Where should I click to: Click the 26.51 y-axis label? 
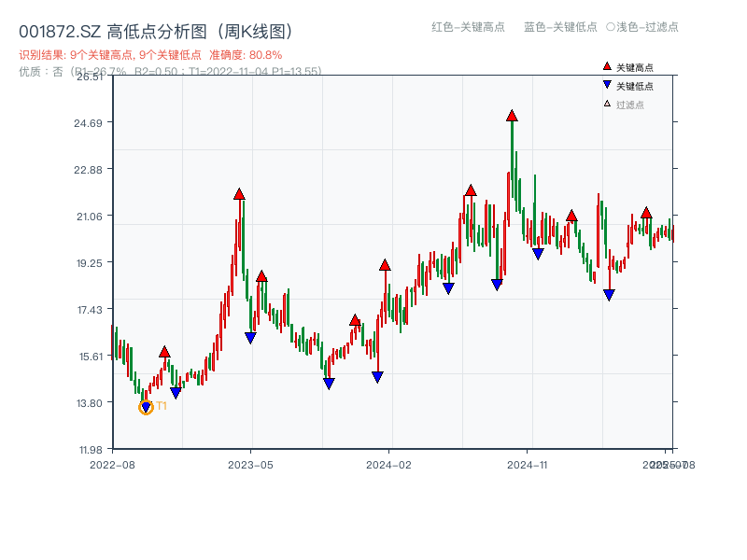pos(91,79)
